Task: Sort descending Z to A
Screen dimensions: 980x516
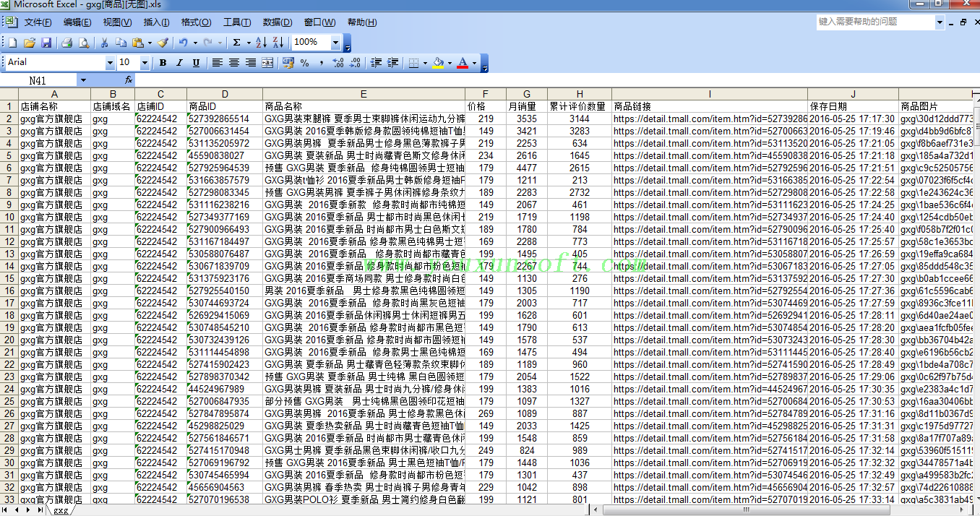Action: click(x=278, y=43)
